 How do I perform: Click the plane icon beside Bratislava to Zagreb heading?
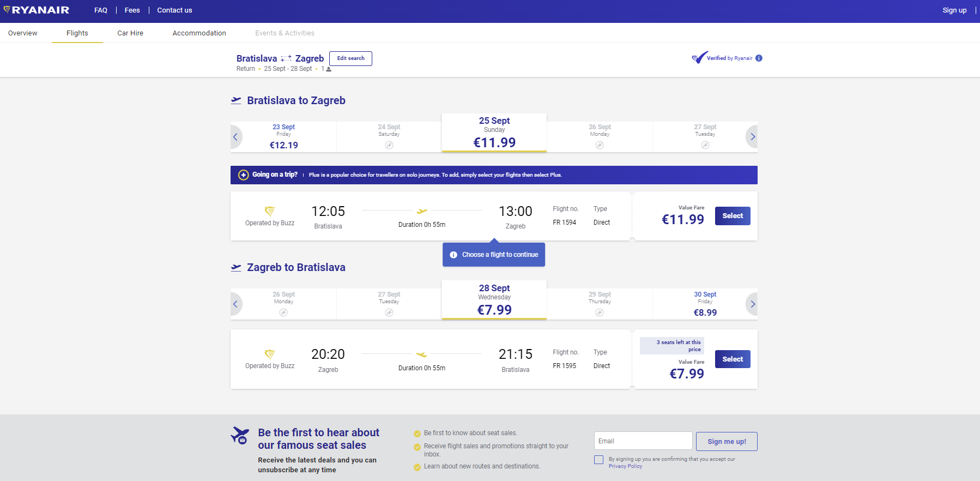(236, 100)
